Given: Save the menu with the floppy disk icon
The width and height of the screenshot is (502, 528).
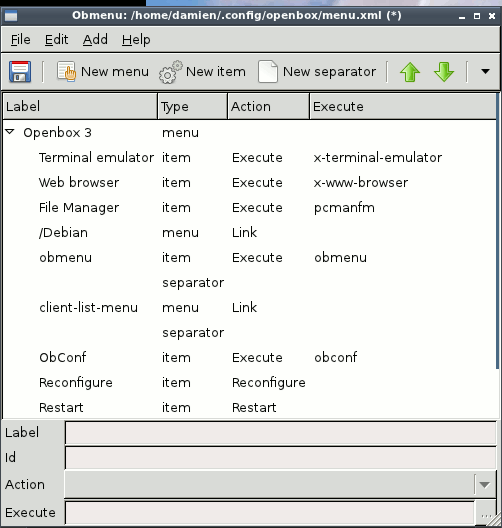Looking at the screenshot, I should (20, 71).
